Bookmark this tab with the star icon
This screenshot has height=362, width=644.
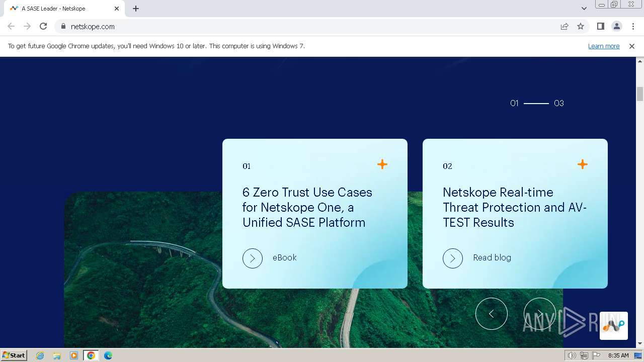pyautogui.click(x=581, y=26)
